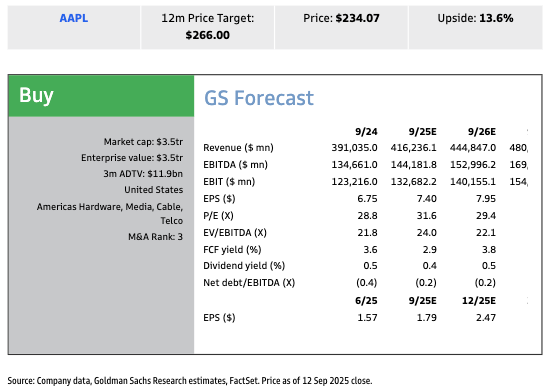Click the Upside 13.6% cell
Viewport: 549px width, 392px height.
pyautogui.click(x=475, y=27)
